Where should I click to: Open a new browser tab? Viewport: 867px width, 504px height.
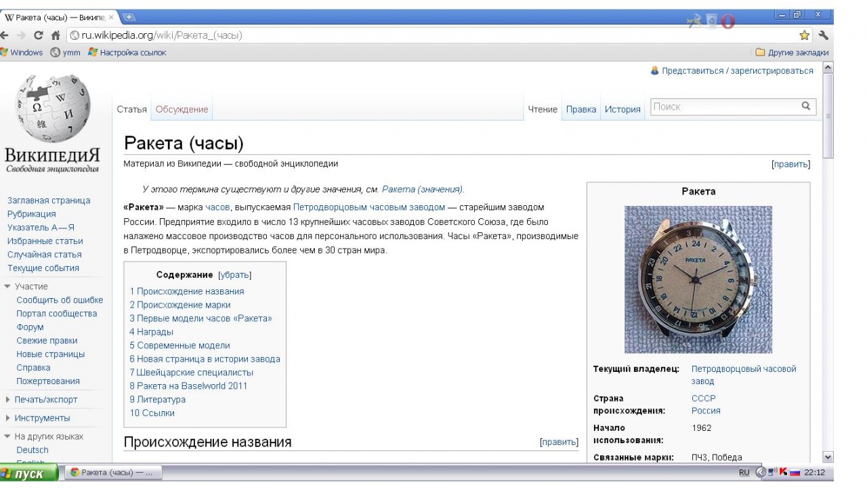[x=128, y=16]
